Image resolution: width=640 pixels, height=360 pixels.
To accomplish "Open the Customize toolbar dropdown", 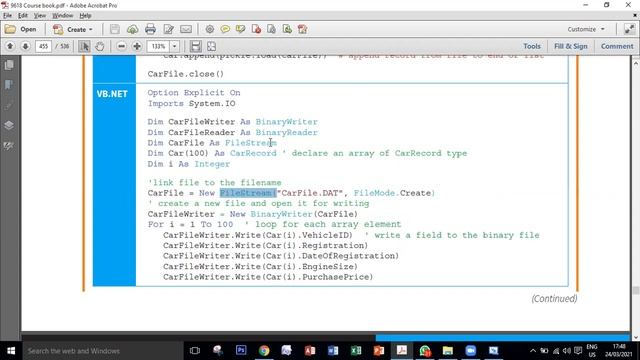I will click(586, 29).
